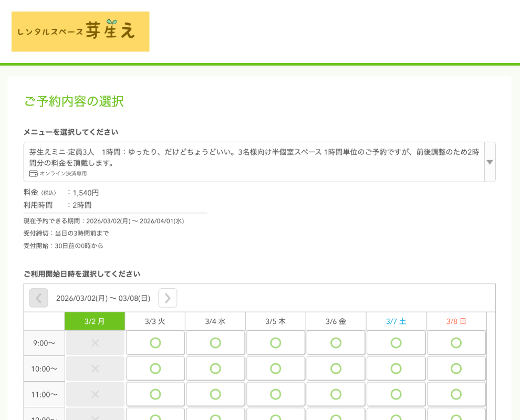Go to the previous week
Viewport: 520px width, 420px height.
38,298
